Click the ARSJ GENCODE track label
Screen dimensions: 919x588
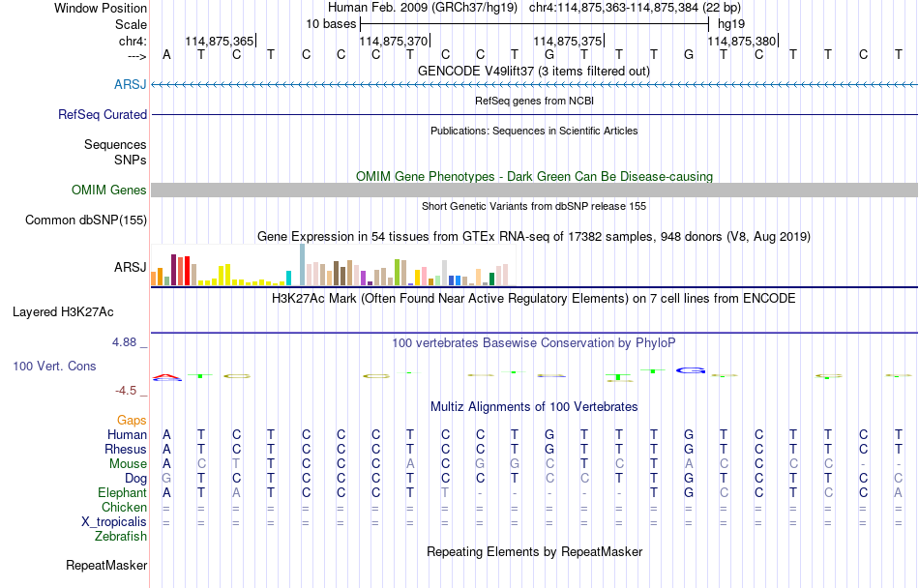[x=131, y=84]
